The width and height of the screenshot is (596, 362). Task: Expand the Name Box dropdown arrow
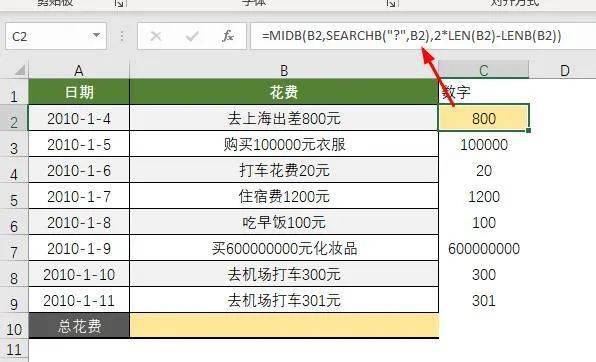tap(97, 36)
